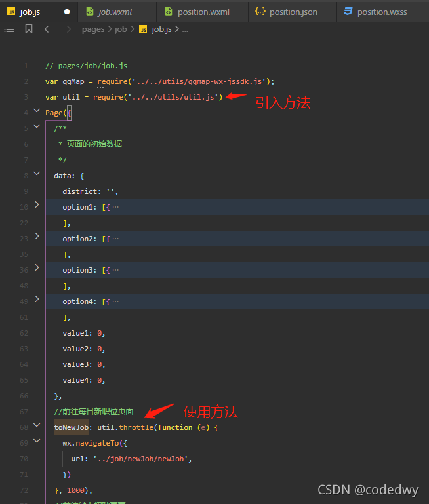This screenshot has width=429, height=504.
Task: Expand the folded option2 array
Action: click(37, 236)
